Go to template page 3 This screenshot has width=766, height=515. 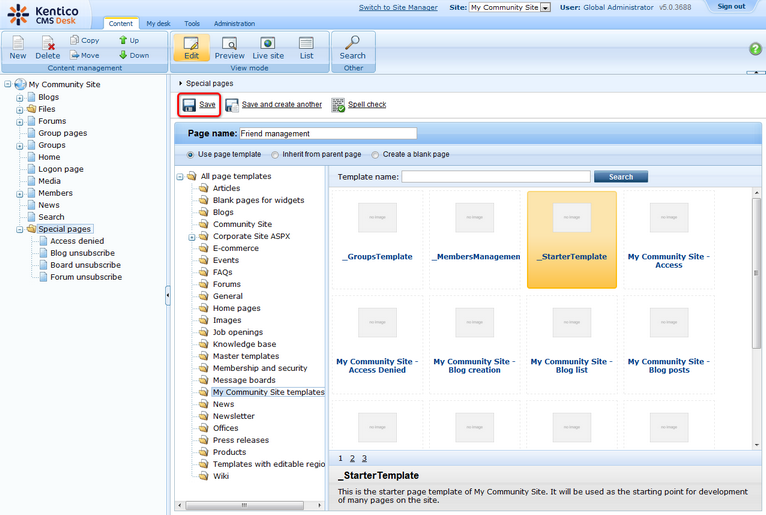(x=364, y=458)
